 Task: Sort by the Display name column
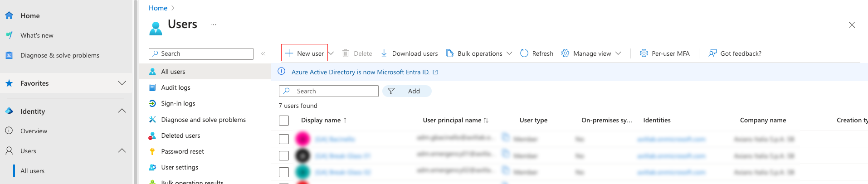tap(321, 120)
